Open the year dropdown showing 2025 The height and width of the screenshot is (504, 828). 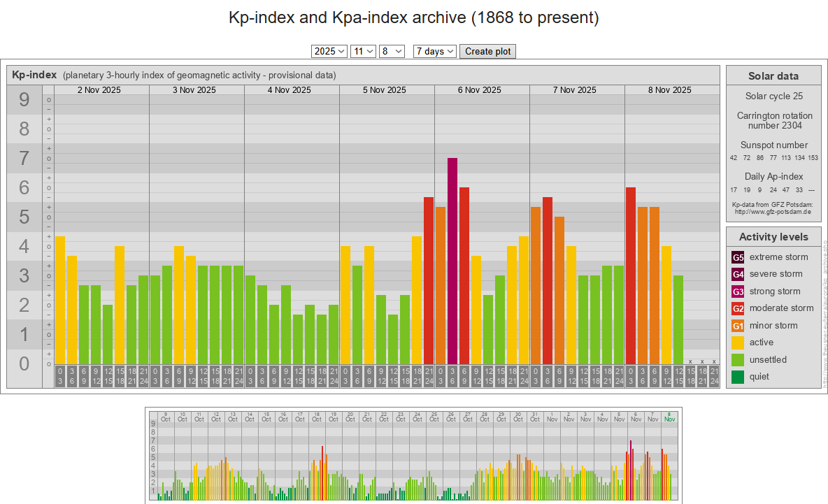click(329, 51)
